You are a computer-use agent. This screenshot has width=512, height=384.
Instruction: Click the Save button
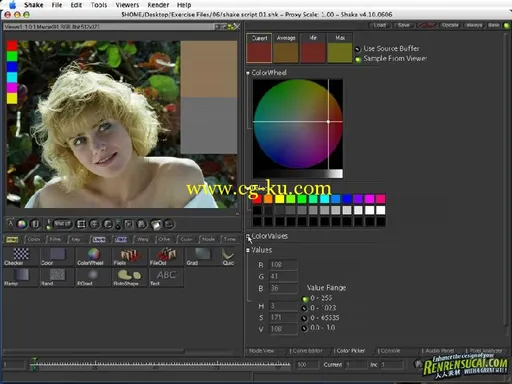403,25
